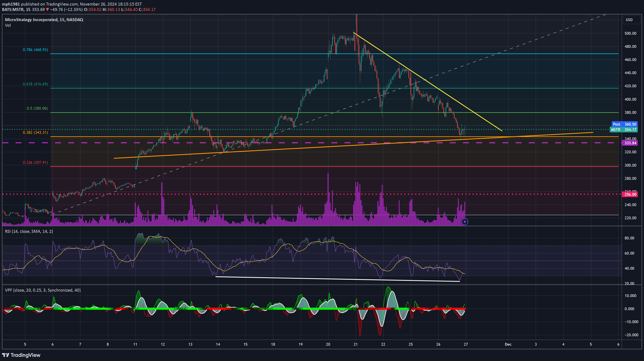The image size is (644, 361).
Task: Click the red down-arrow price change indicator
Action: tap(47, 10)
